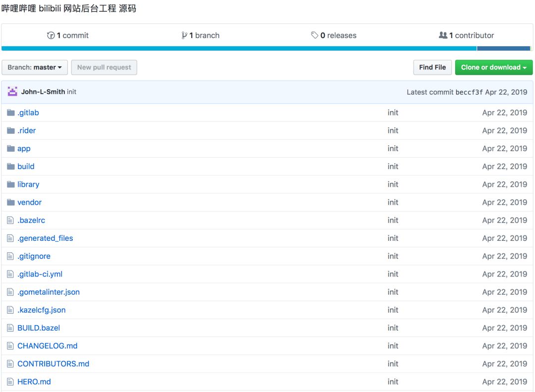Viewport: 535px width, 392px height.
Task: Open the .gitignore file
Action: 34,256
